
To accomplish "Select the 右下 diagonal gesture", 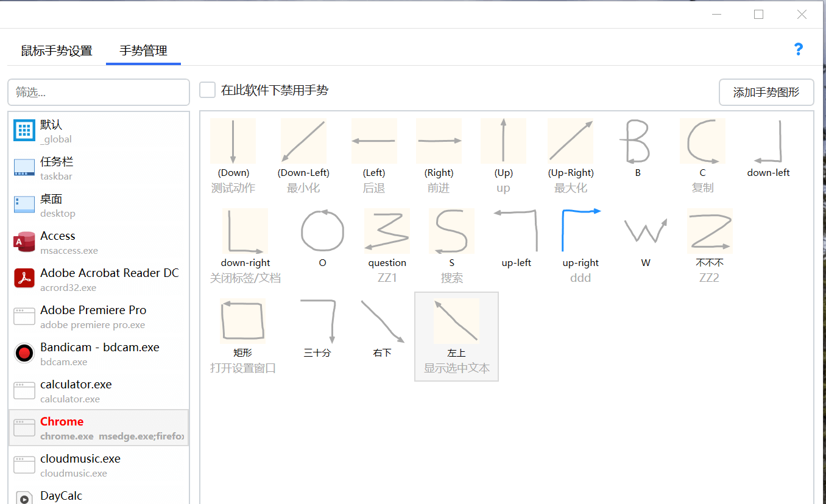I will pyautogui.click(x=382, y=321).
